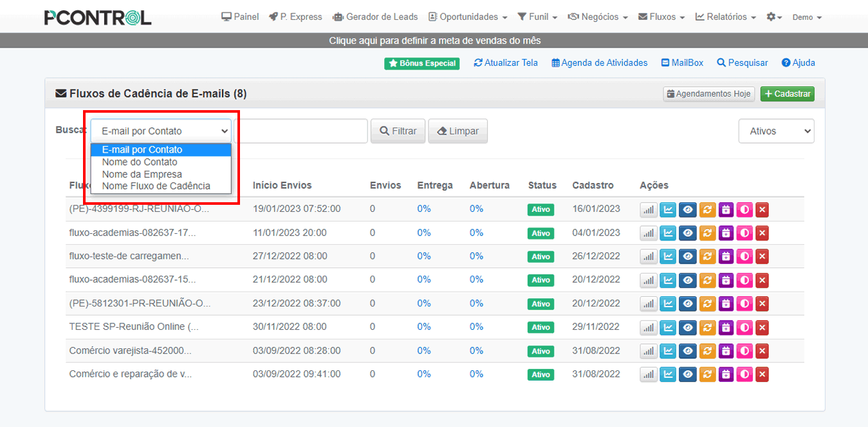Expand the Negócios menu
The height and width of the screenshot is (427, 868).
pos(598,17)
